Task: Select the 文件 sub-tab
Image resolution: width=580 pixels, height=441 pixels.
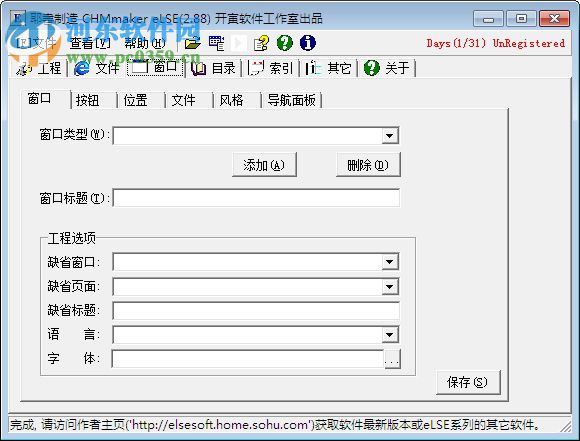Action: 189,100
